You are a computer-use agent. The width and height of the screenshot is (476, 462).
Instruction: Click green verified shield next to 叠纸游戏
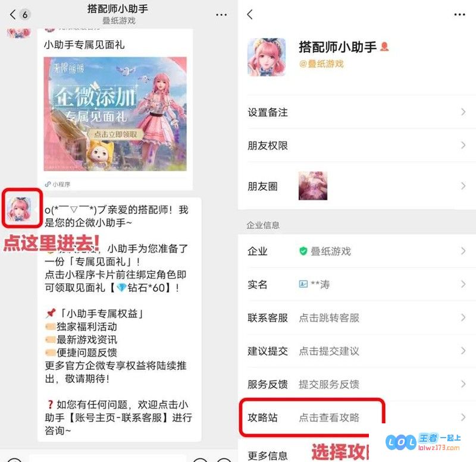[303, 251]
